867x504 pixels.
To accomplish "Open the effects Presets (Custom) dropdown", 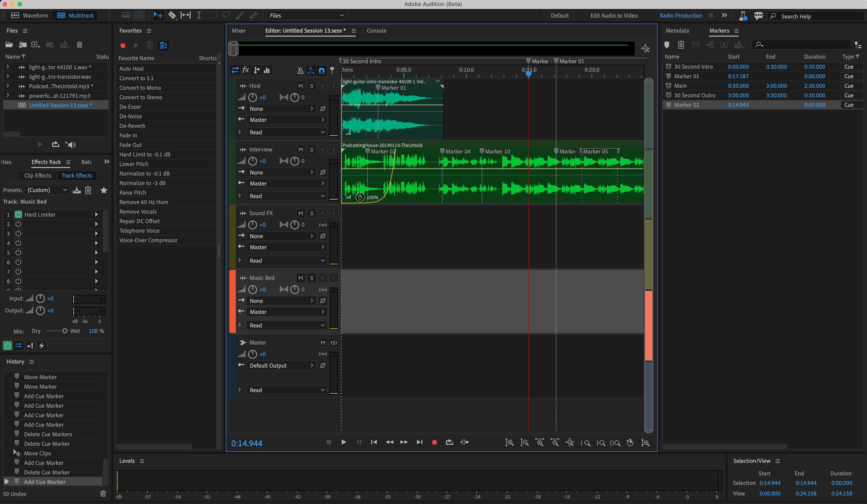I will (46, 190).
